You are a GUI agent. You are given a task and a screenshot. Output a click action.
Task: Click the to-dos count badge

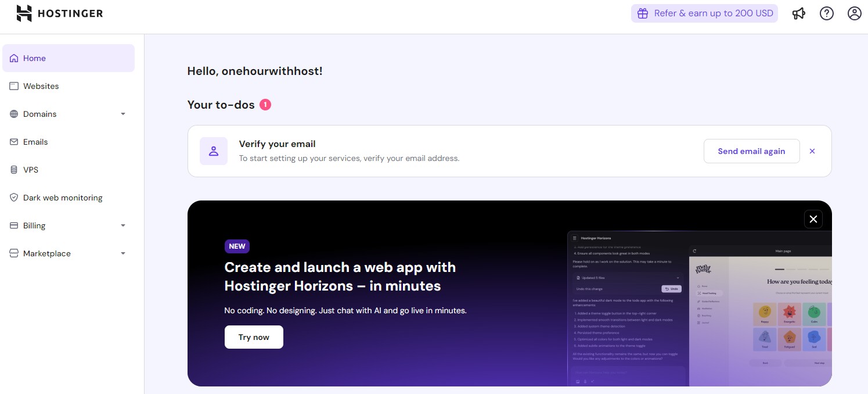coord(265,105)
